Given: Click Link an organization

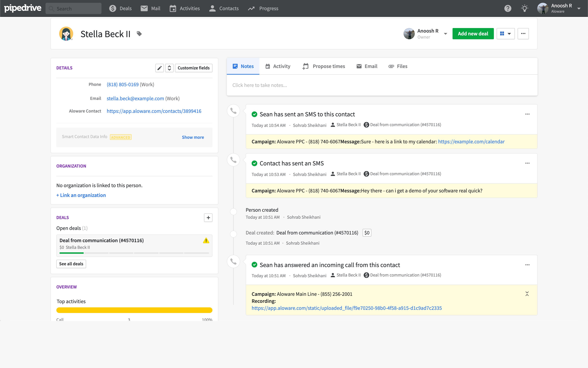Looking at the screenshot, I should [x=81, y=195].
